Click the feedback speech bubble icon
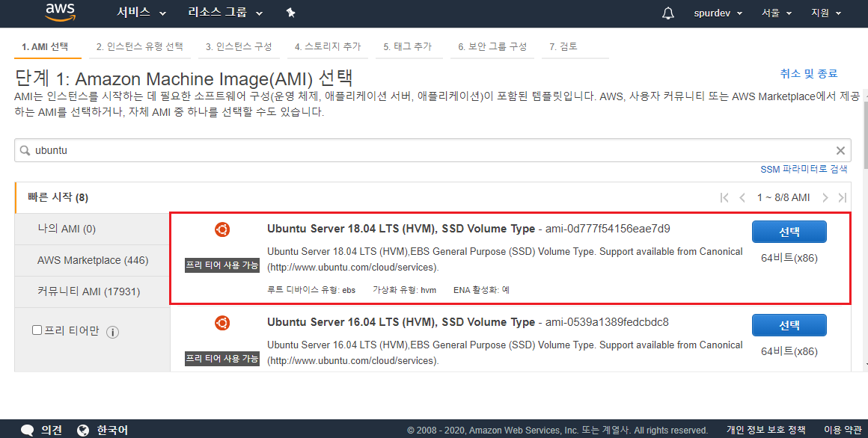Image resolution: width=868 pixels, height=438 pixels. tap(27, 431)
